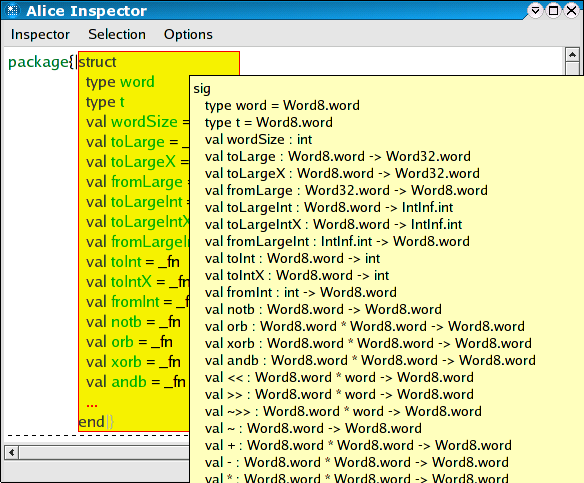Click the 'val toLargeInt' struct entry

(137, 202)
